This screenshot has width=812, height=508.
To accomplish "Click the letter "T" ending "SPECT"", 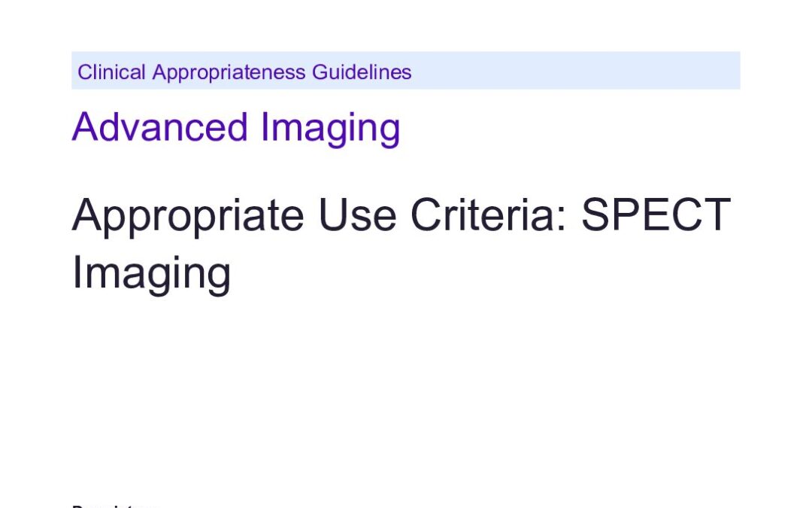I will [715, 215].
